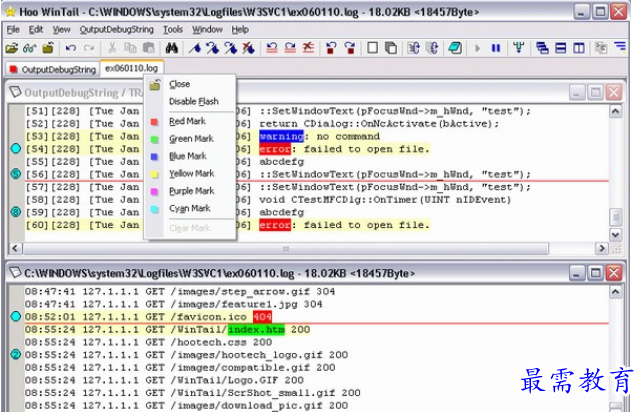Click bookmark 5 marker beside line [56]
This screenshot has width=642, height=412.
coord(16,174)
